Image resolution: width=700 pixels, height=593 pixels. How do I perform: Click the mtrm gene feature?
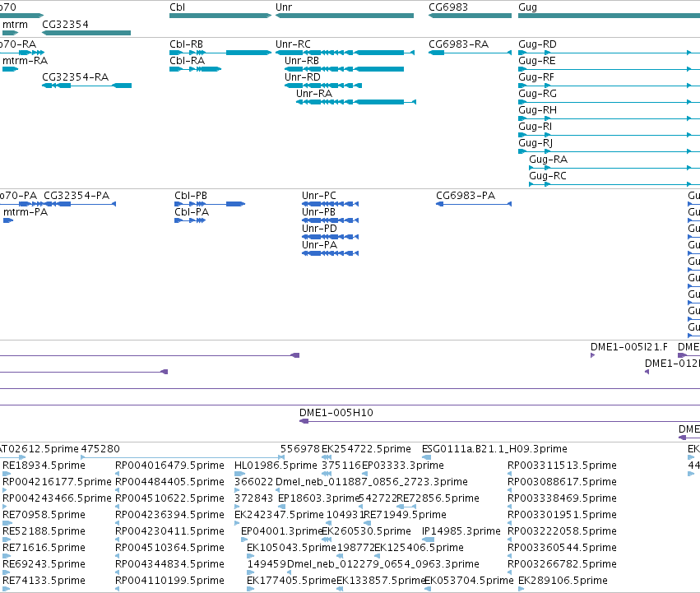point(10,33)
